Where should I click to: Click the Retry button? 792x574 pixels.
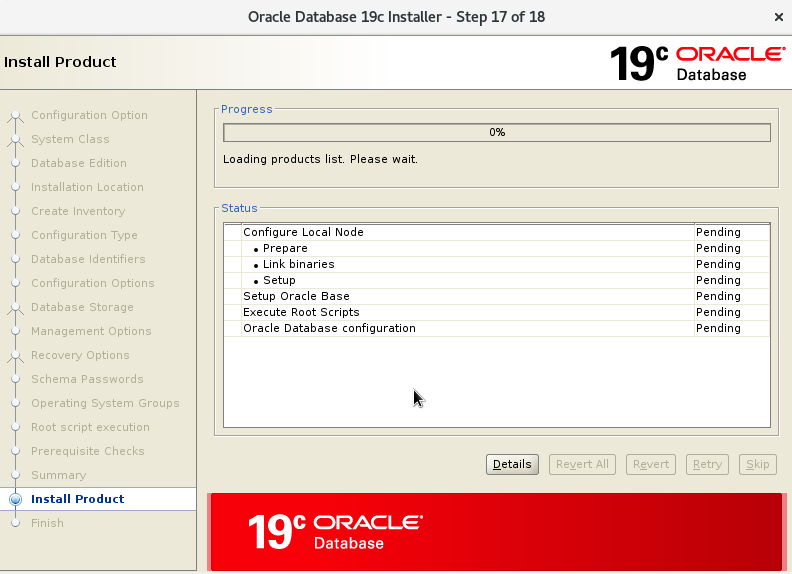coord(707,464)
